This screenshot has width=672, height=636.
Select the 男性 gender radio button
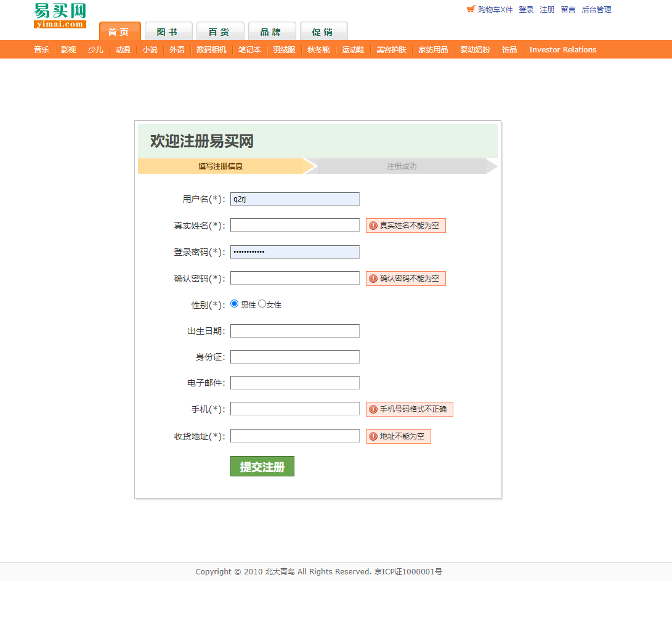[234, 303]
